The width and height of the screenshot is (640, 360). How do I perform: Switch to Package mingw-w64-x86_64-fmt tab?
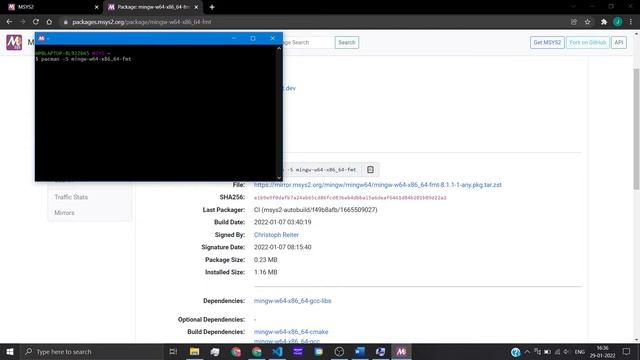[153, 7]
